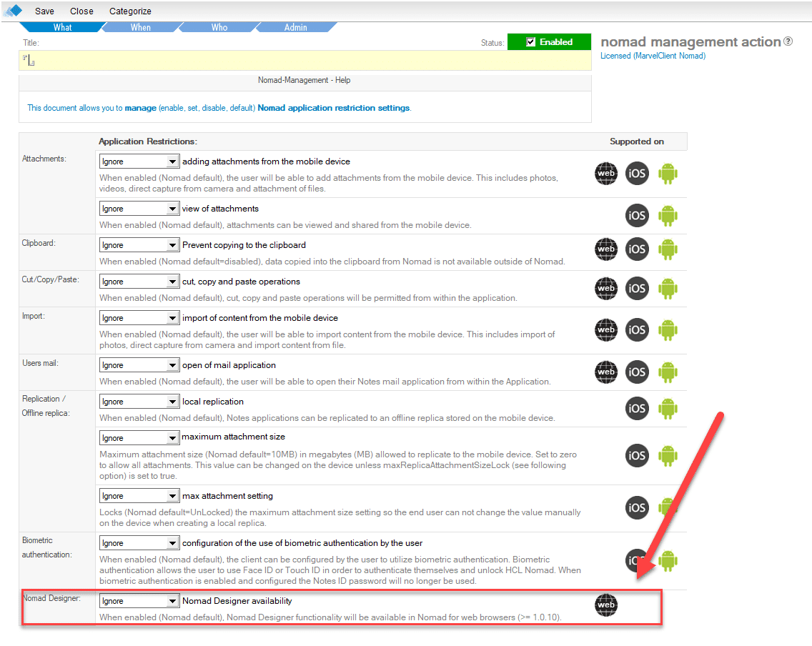
Task: Expand the Prevent copying to clipboard dropdown
Action: (139, 245)
